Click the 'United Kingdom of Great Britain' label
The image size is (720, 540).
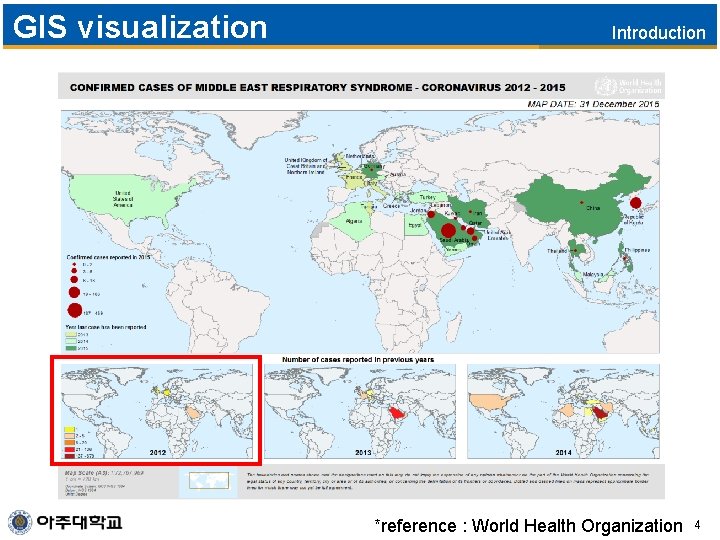tap(306, 166)
